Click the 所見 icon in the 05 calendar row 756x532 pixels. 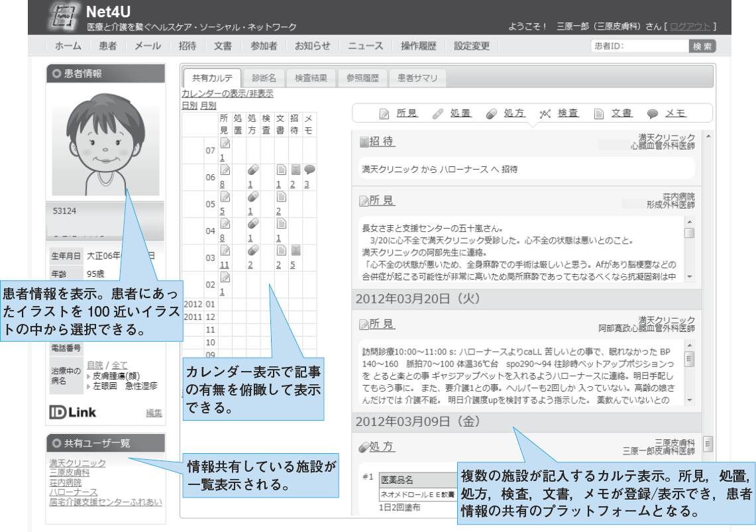[225, 197]
